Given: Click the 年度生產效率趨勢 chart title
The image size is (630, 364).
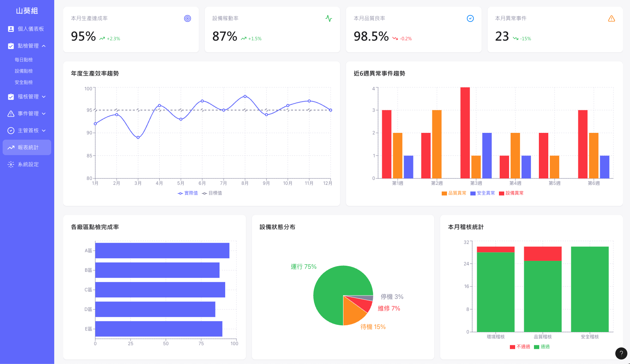Looking at the screenshot, I should click(x=95, y=73).
